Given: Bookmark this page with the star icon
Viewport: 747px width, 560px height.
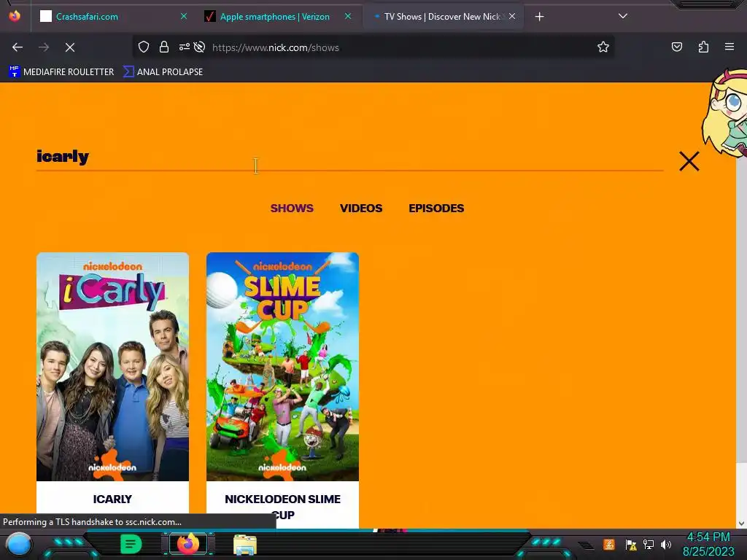Looking at the screenshot, I should coord(603,47).
